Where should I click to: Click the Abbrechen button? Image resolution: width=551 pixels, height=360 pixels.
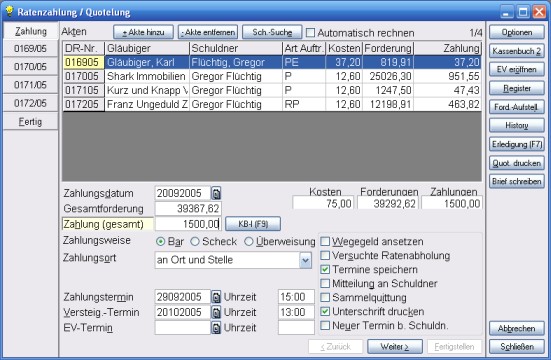point(517,328)
